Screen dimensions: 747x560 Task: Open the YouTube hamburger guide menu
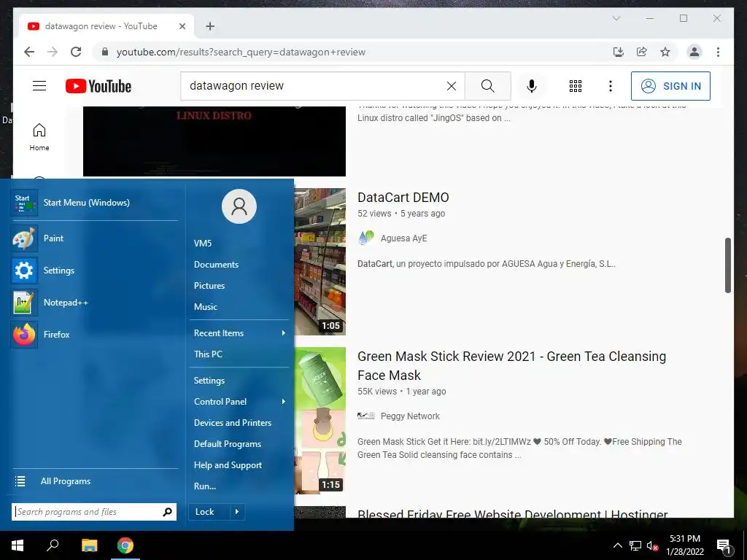(x=39, y=86)
